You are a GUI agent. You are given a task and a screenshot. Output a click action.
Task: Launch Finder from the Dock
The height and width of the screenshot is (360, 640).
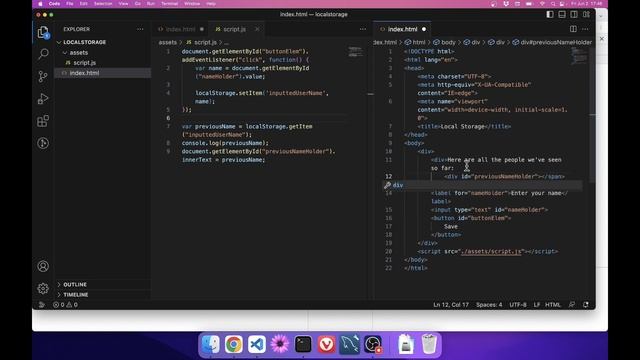[x=211, y=344]
